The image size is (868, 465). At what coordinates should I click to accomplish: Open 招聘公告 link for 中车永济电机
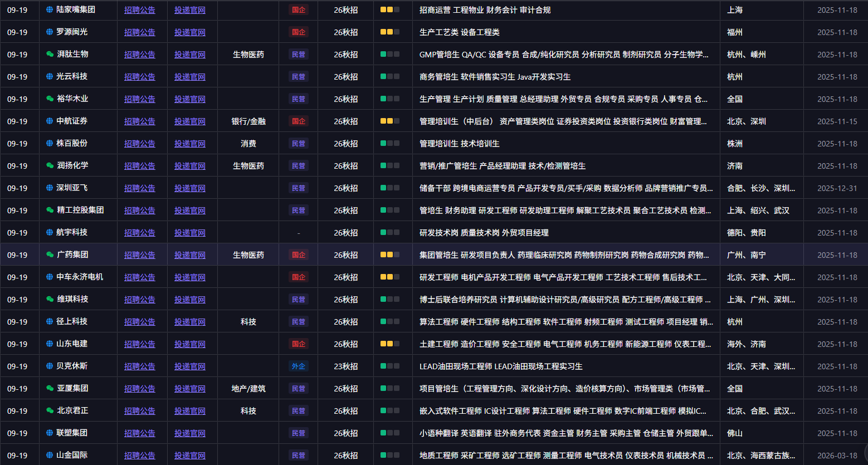[x=140, y=277]
